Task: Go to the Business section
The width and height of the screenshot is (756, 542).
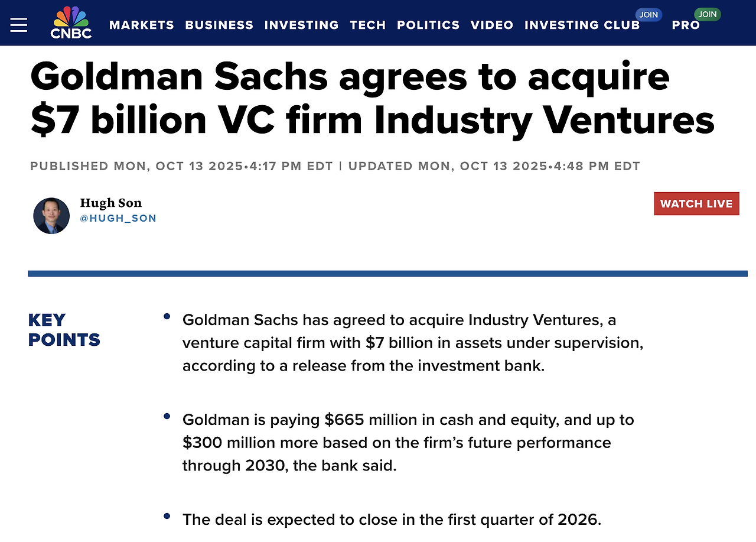Action: coord(219,25)
